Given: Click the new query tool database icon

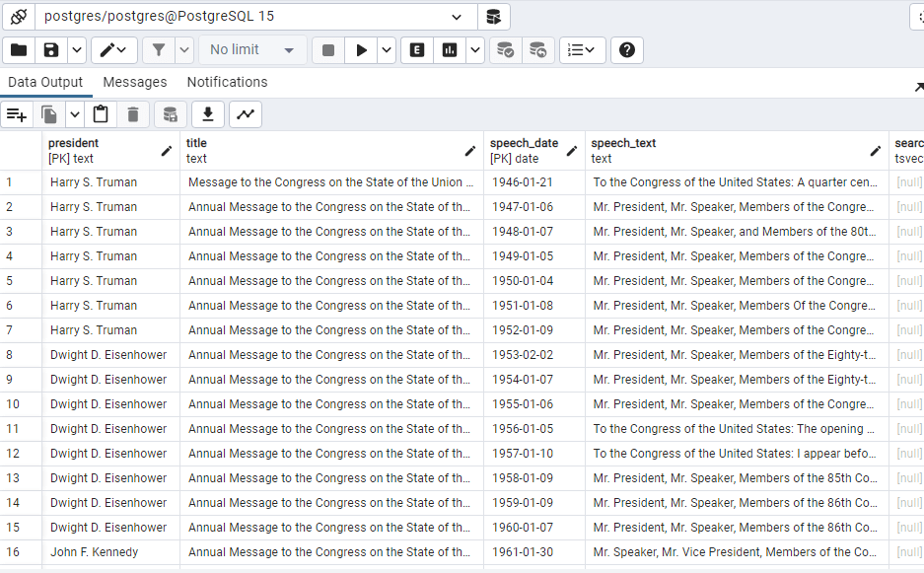Looking at the screenshot, I should (493, 17).
